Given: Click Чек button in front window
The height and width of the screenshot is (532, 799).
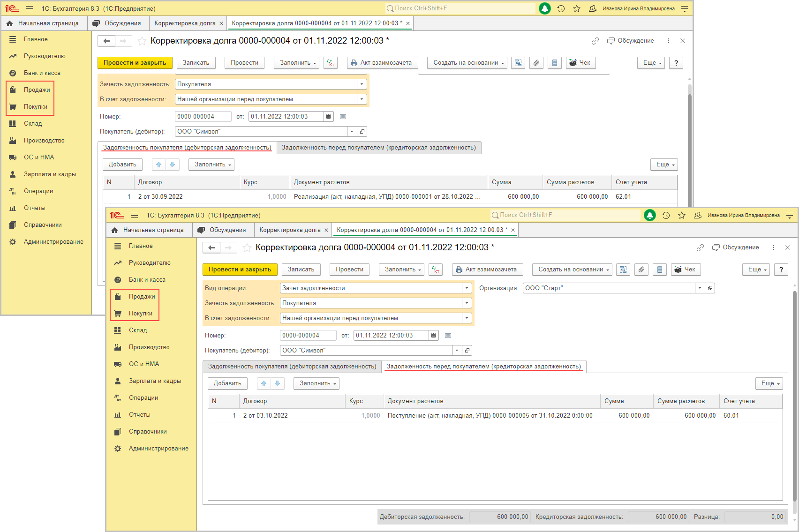Looking at the screenshot, I should [x=686, y=270].
